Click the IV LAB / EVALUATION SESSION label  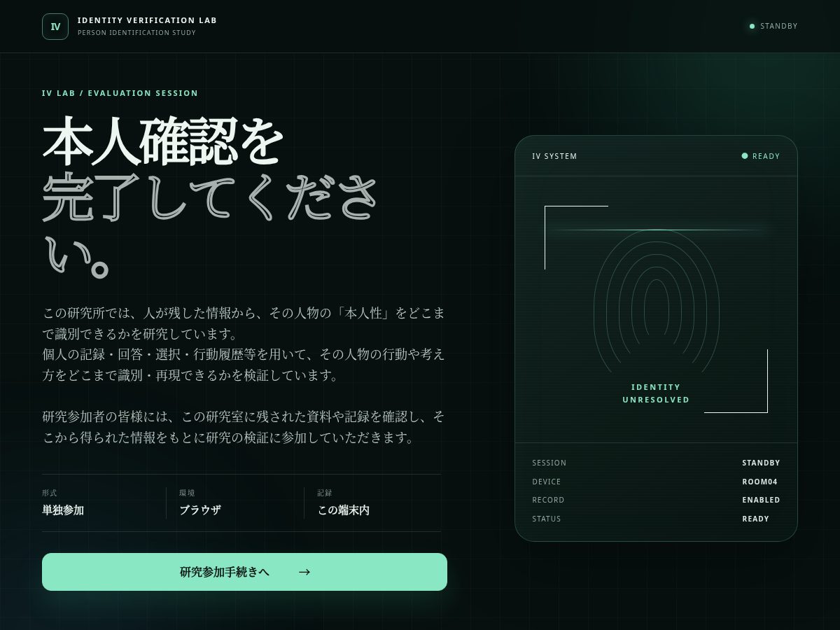coord(120,93)
